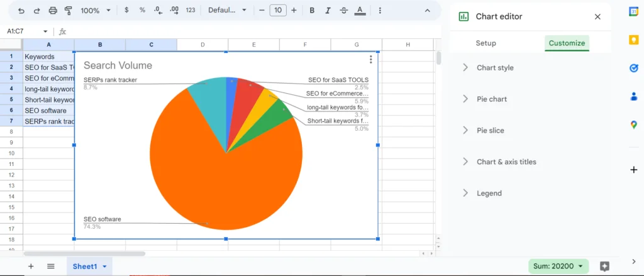Click the print icon
644x276 pixels.
coord(53,11)
